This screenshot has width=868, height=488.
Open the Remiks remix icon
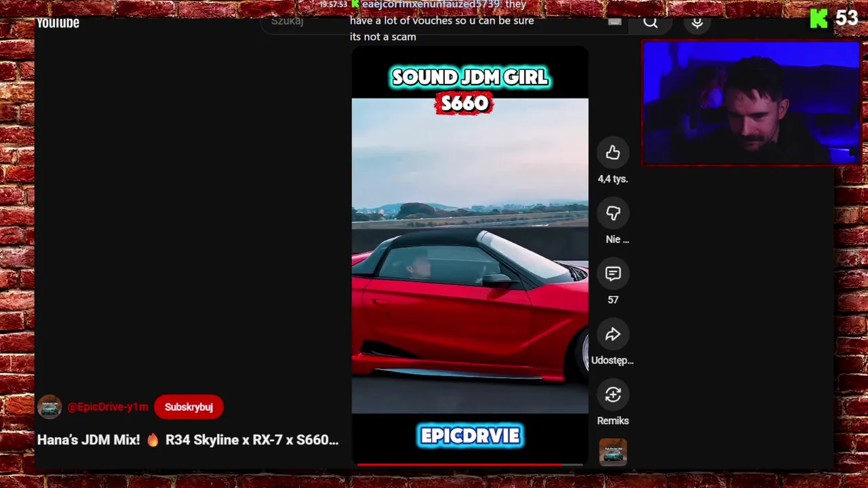click(x=613, y=394)
